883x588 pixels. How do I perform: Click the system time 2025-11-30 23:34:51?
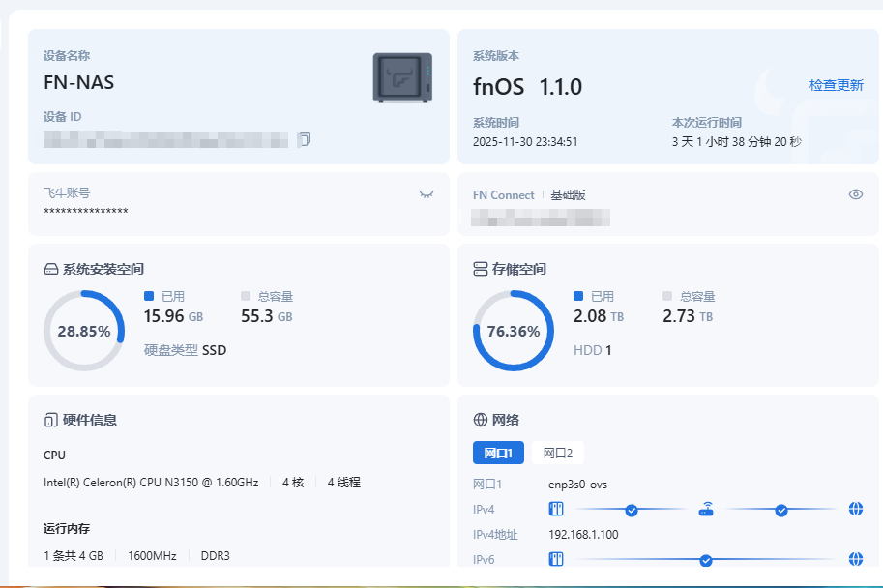(x=525, y=142)
